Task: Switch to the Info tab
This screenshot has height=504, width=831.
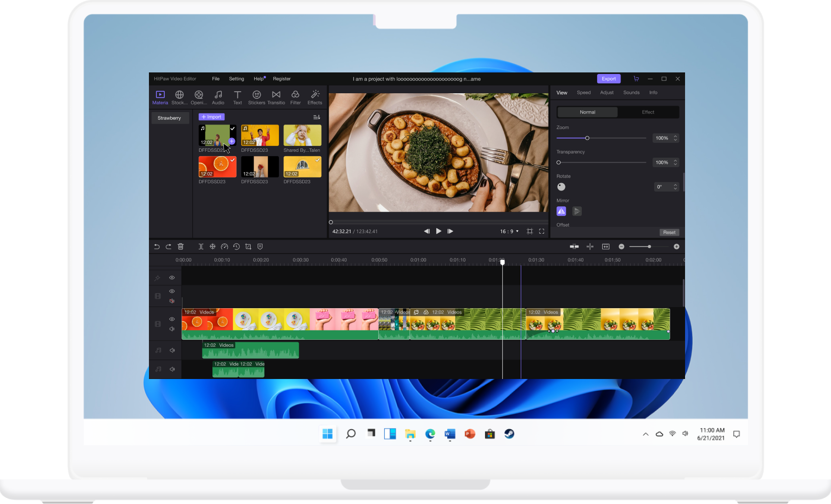Action: click(x=653, y=93)
